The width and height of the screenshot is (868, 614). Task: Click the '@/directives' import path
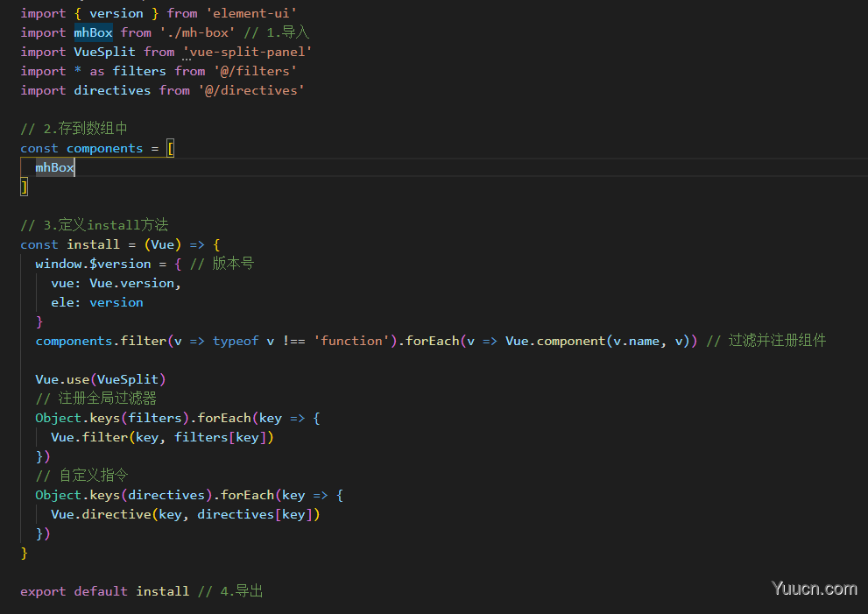[251, 90]
